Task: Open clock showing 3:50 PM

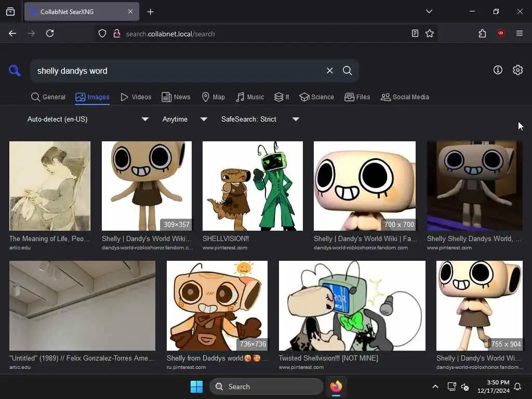Action: coord(494,387)
